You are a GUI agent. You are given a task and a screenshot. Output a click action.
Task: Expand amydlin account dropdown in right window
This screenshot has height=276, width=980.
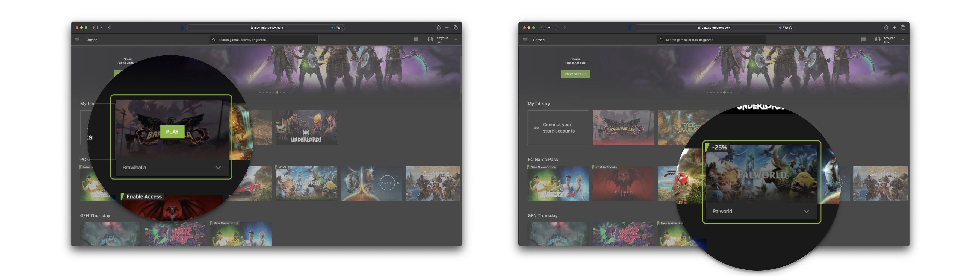click(903, 40)
